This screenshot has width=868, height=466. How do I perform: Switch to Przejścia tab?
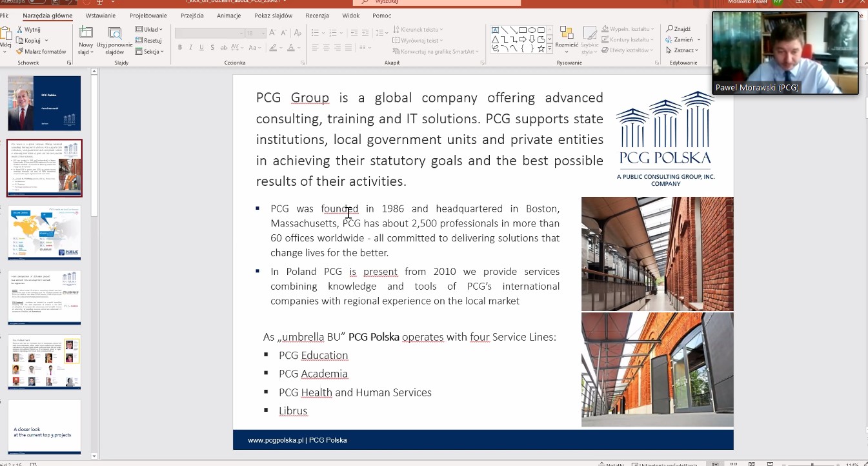(192, 15)
